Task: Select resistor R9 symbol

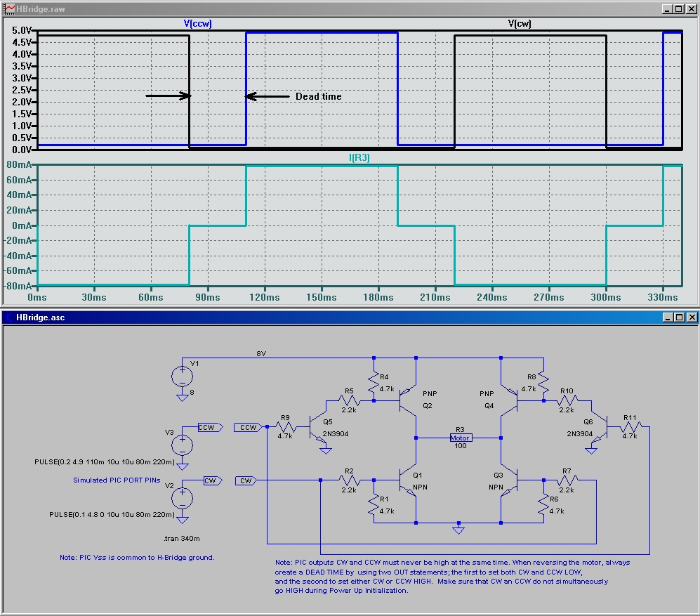Action: click(x=286, y=427)
